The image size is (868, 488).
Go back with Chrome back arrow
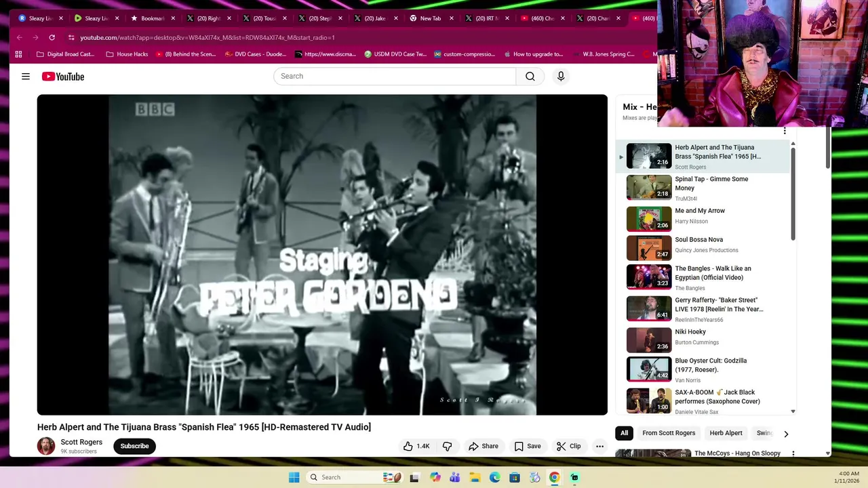pos(19,37)
